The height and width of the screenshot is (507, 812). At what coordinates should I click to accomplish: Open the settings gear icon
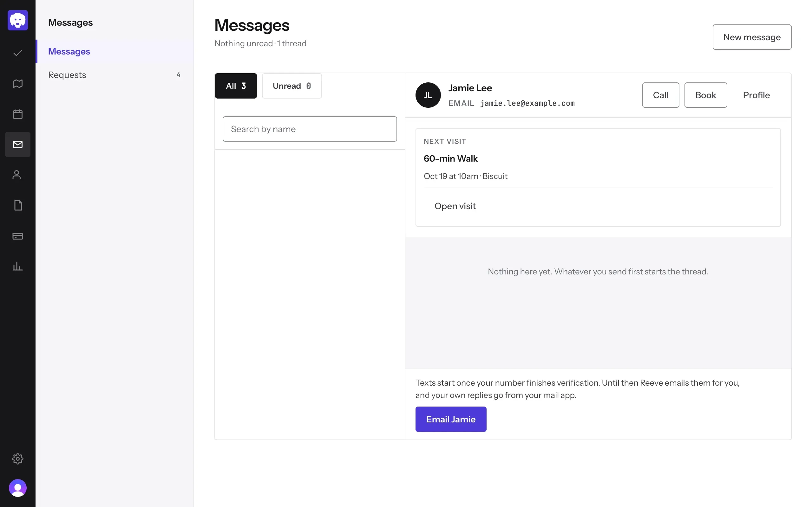(x=18, y=459)
